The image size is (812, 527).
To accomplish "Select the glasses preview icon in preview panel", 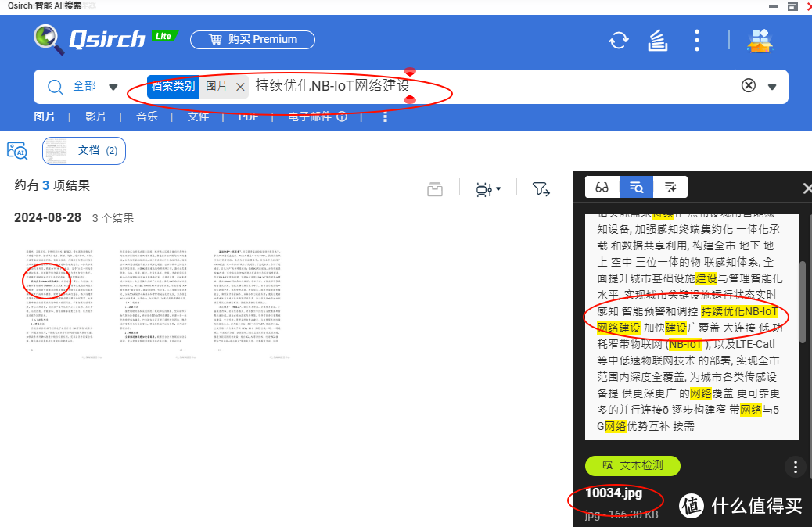I will tap(602, 187).
